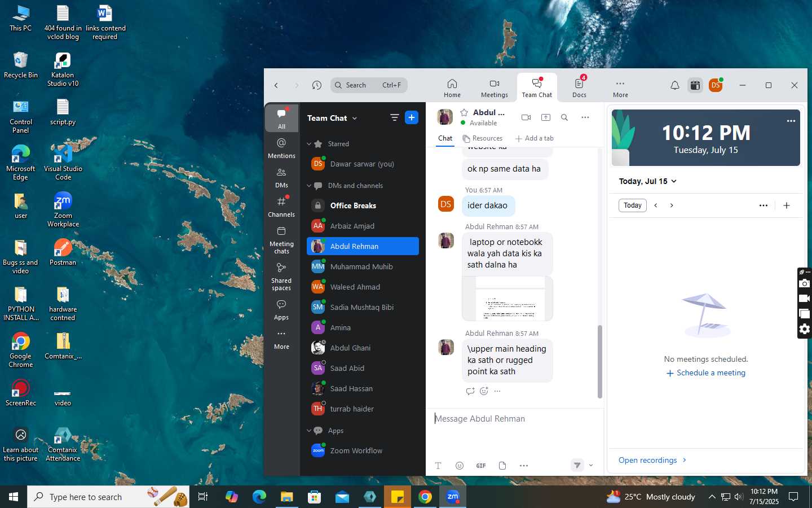Click Add a tab in chat header
Viewport: 812px width, 508px height.
click(x=535, y=138)
